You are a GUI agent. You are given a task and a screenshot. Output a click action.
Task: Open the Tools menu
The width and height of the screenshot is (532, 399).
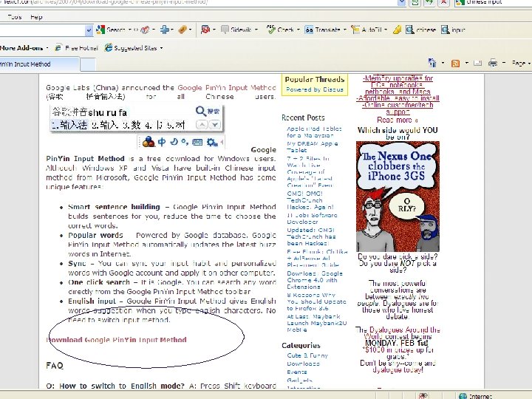[x=15, y=16]
